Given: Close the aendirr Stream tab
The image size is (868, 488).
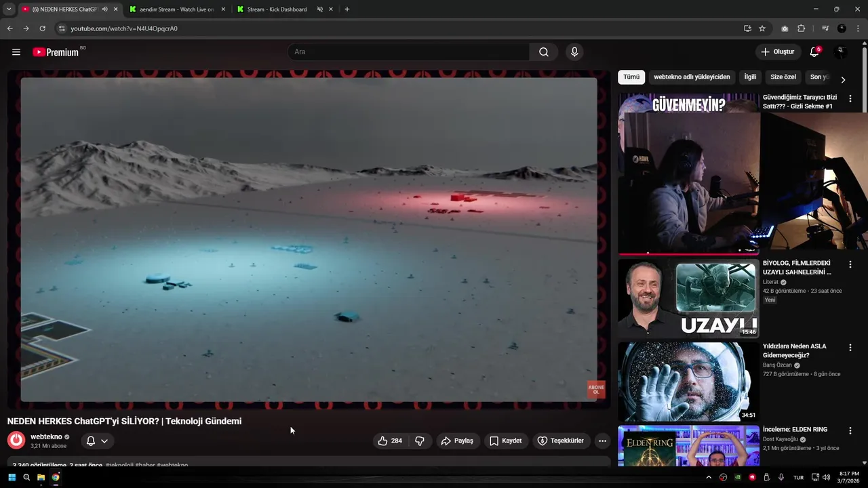Looking at the screenshot, I should (x=223, y=9).
